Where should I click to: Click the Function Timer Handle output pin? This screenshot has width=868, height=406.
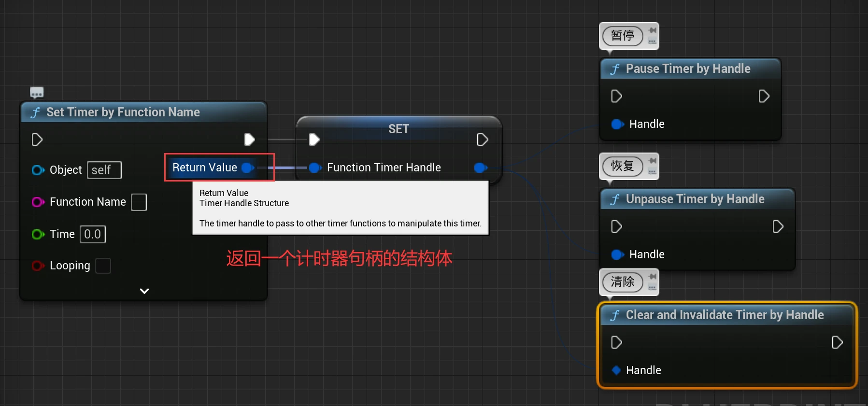tap(481, 168)
